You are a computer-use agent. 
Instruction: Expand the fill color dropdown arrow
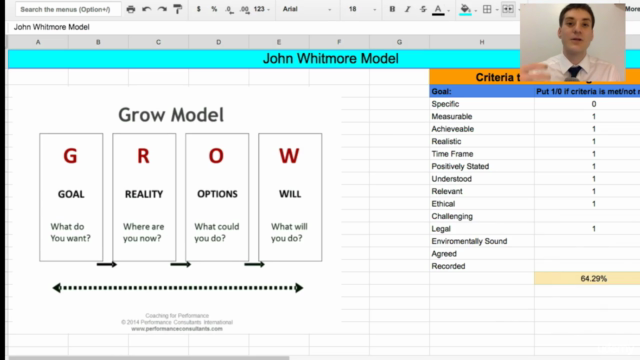pyautogui.click(x=476, y=10)
